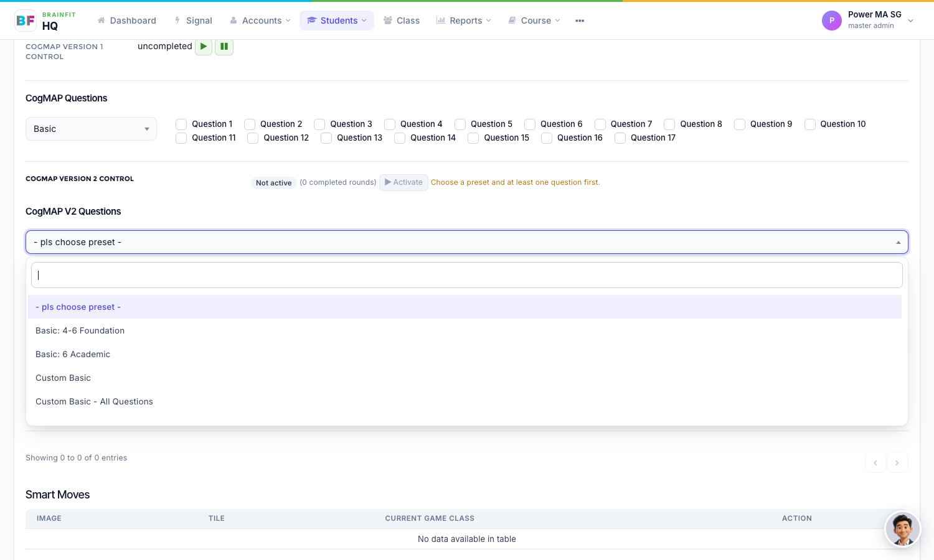The width and height of the screenshot is (934, 560).
Task: Check the Question 10 checkbox
Action: point(810,124)
